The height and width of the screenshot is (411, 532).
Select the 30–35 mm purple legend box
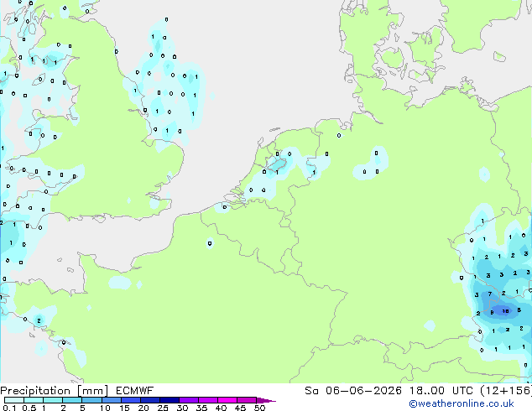point(188,400)
